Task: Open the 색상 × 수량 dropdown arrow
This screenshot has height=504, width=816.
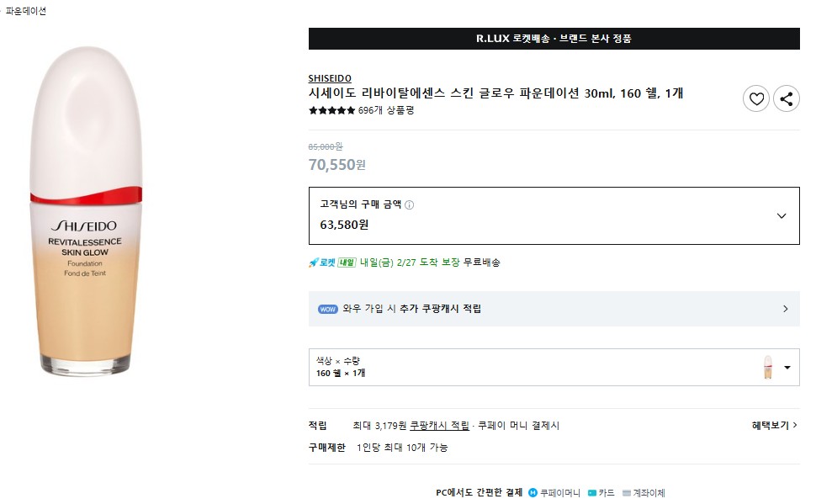Action: 787,368
